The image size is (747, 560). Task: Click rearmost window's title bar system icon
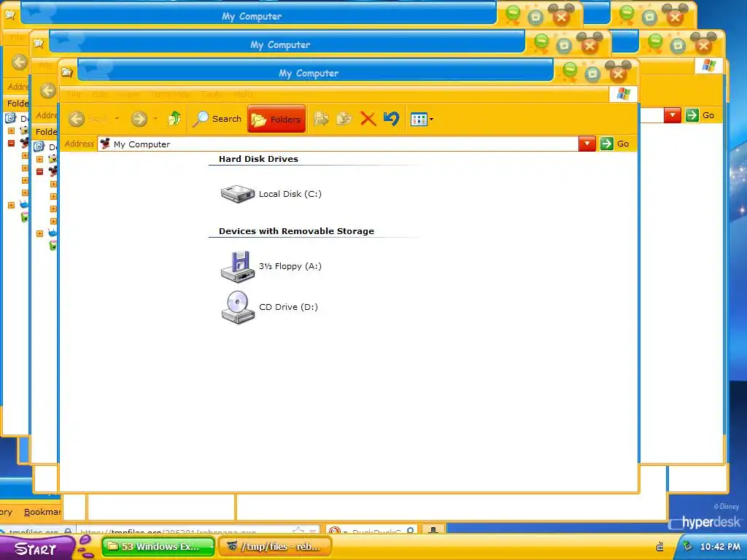(x=10, y=15)
